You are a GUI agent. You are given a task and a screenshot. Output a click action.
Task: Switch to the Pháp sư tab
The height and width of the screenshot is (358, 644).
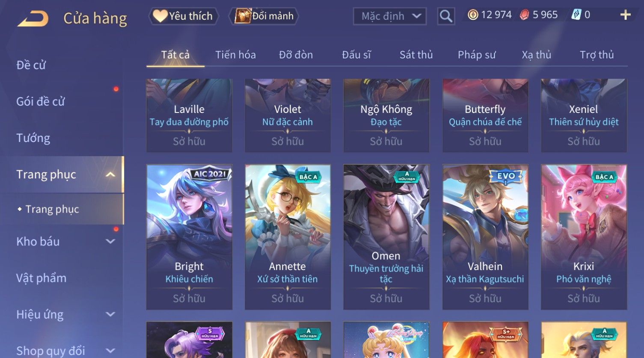[477, 55]
